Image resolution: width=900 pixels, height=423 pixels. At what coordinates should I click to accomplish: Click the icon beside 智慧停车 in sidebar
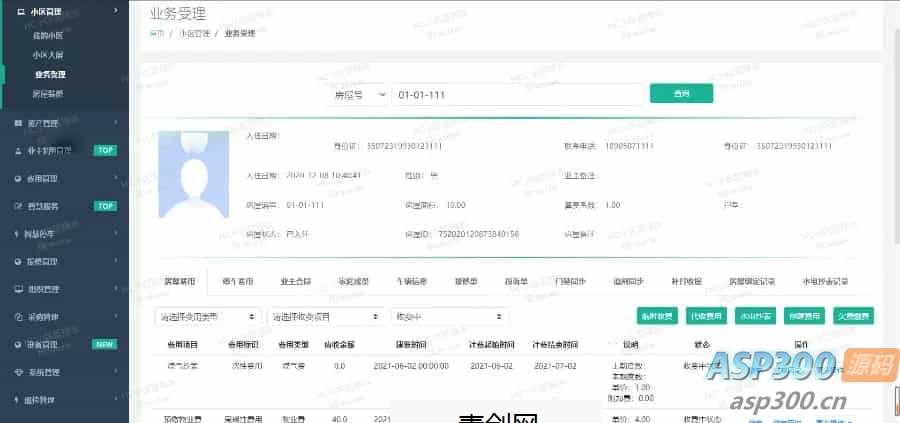click(x=17, y=234)
